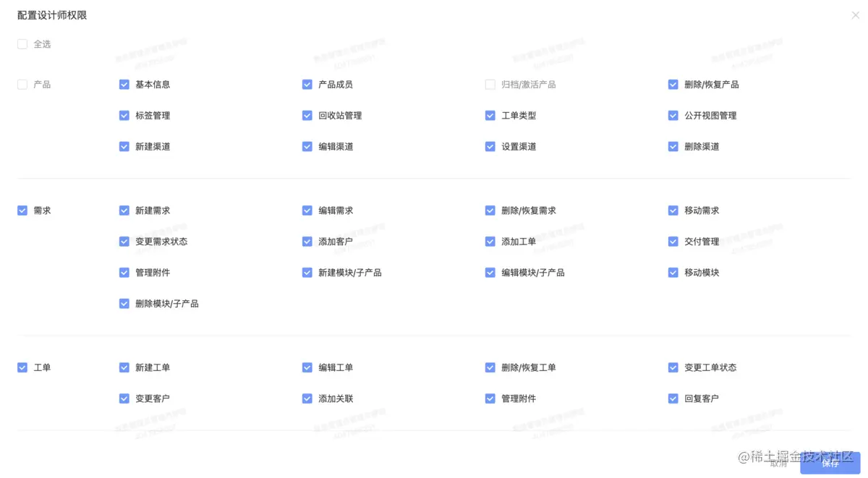Disable the 标签管理 permission
868x478 pixels.
(124, 116)
